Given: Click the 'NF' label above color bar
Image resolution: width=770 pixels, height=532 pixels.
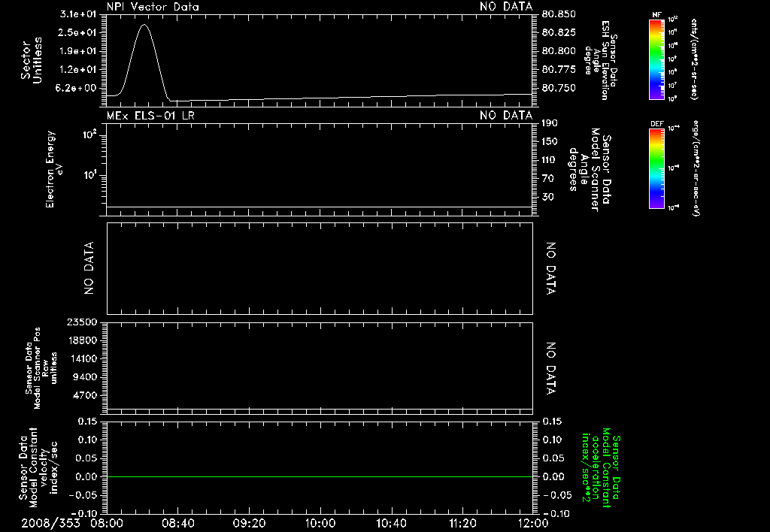Looking at the screenshot, I should tap(657, 15).
